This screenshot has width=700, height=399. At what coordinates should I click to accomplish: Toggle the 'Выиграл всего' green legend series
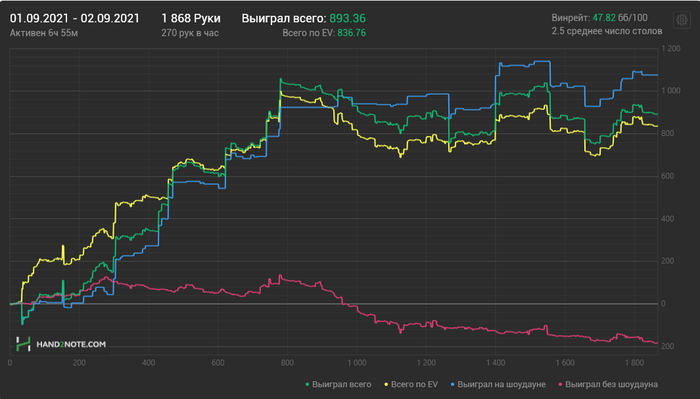338,384
